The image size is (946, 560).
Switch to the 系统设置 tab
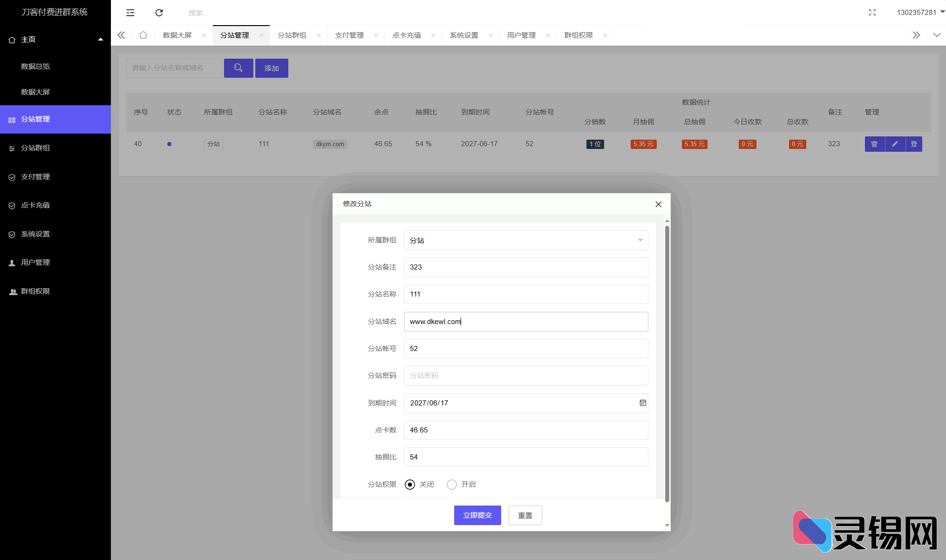(464, 35)
